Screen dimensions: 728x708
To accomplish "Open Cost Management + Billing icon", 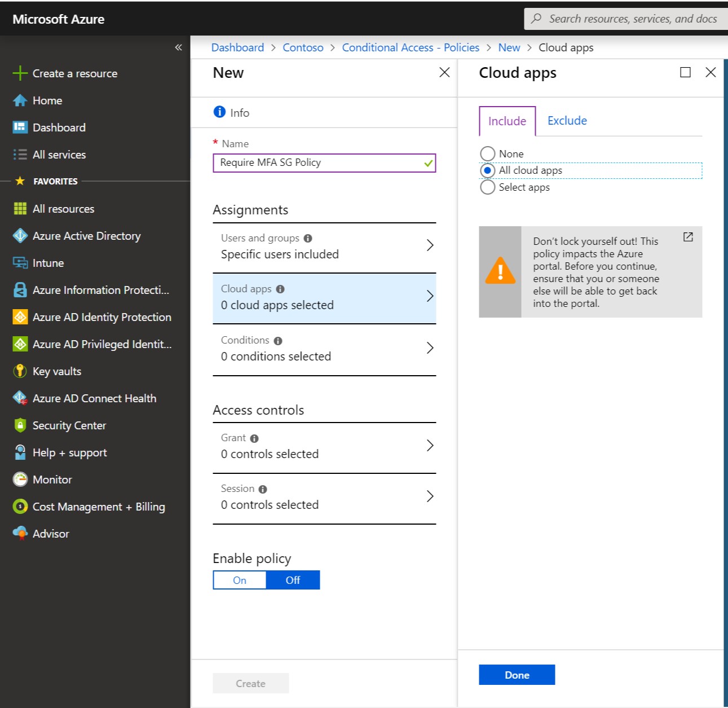I will tap(20, 507).
